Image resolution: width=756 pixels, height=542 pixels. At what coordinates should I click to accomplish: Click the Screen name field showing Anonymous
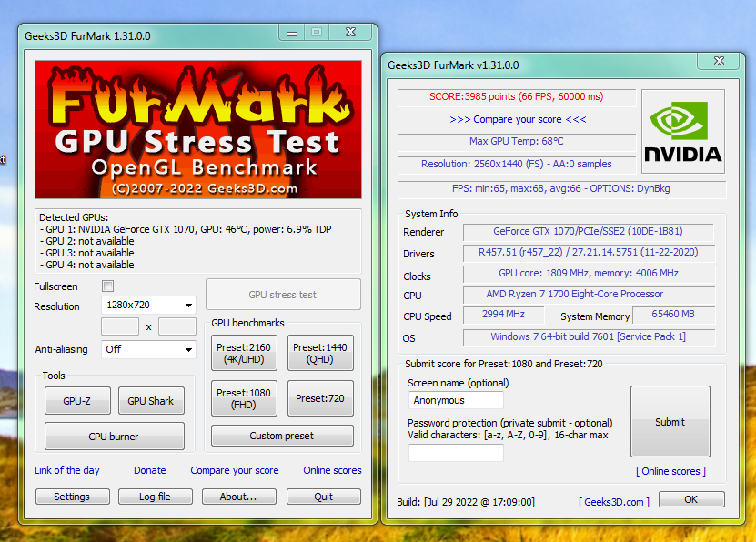(x=456, y=400)
